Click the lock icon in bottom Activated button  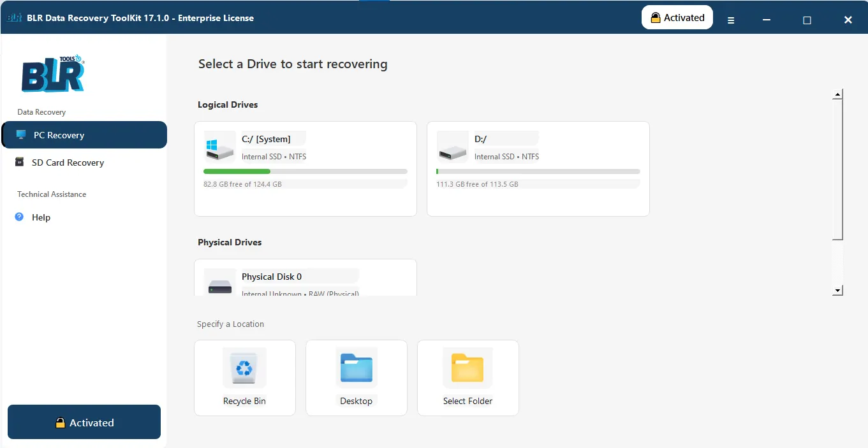pyautogui.click(x=60, y=423)
